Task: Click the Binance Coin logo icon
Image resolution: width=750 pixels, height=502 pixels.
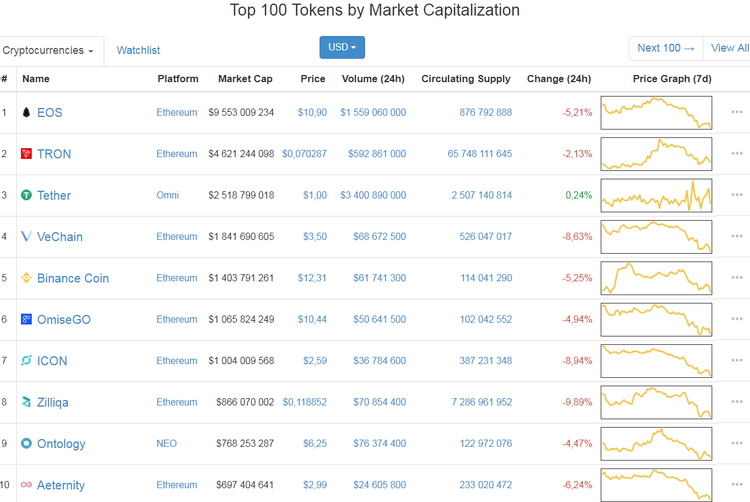Action: tap(26, 278)
